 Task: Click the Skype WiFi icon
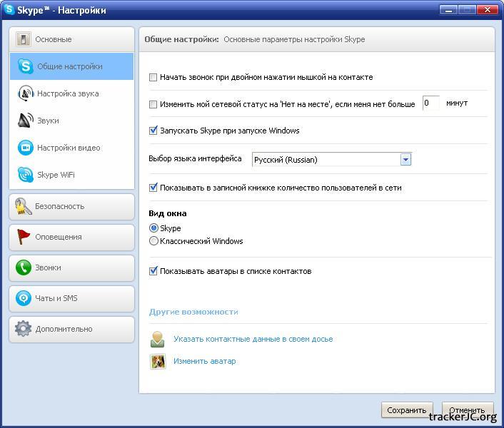pyautogui.click(x=26, y=175)
